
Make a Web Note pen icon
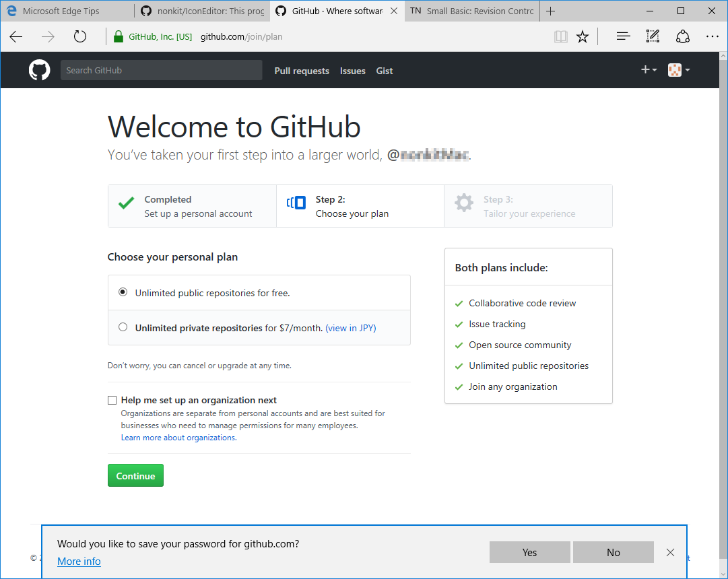(x=653, y=36)
